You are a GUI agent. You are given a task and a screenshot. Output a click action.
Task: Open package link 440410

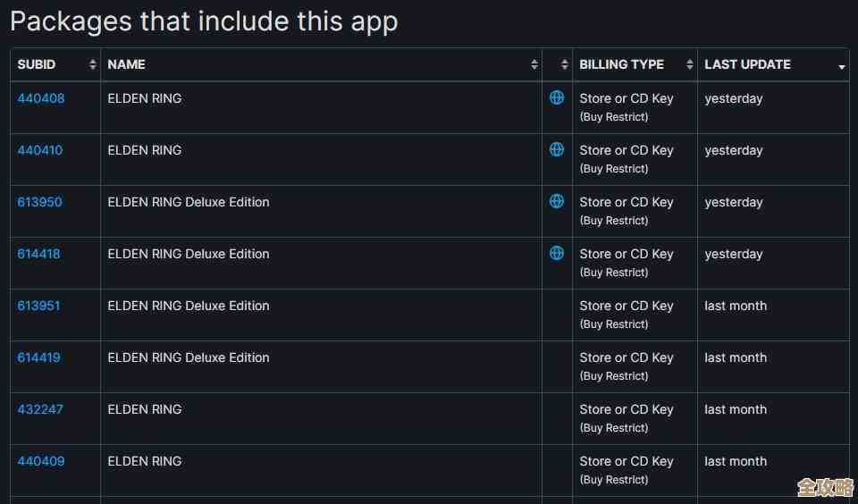click(x=40, y=150)
